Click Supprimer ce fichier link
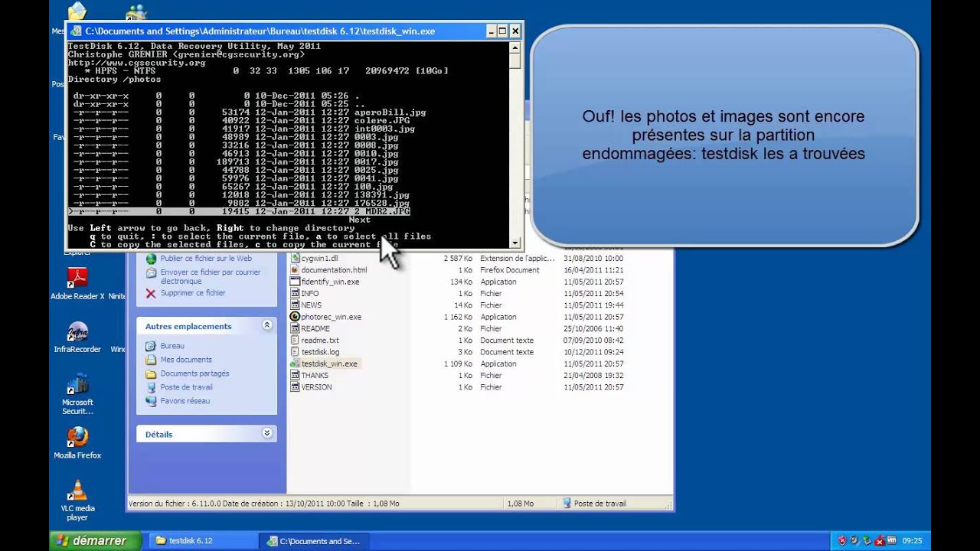 pyautogui.click(x=193, y=293)
